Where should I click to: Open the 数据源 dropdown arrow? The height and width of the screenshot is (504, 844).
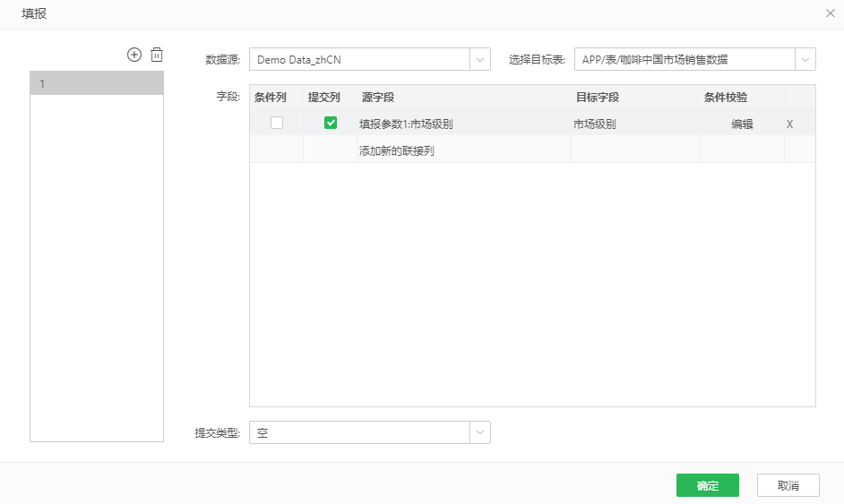(480, 59)
